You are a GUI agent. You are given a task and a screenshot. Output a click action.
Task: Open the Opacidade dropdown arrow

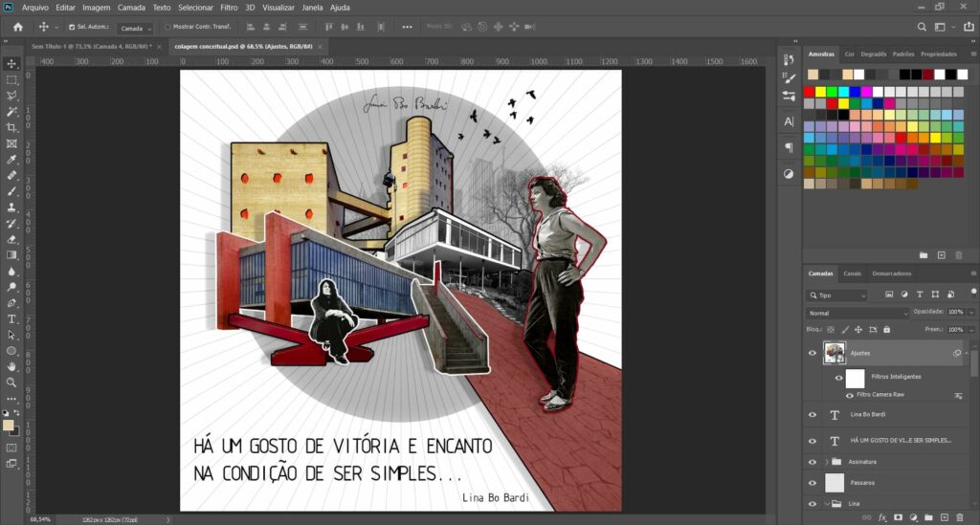click(971, 312)
